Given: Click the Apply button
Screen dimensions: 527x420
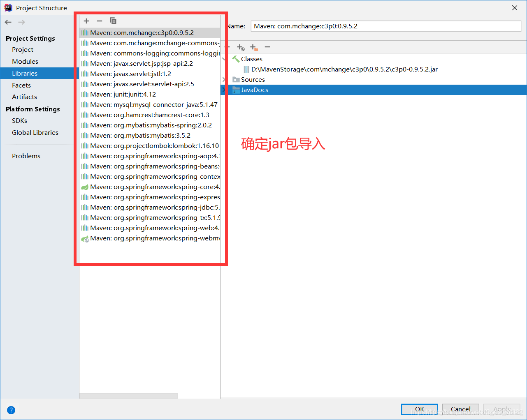Looking at the screenshot, I should click(502, 409).
